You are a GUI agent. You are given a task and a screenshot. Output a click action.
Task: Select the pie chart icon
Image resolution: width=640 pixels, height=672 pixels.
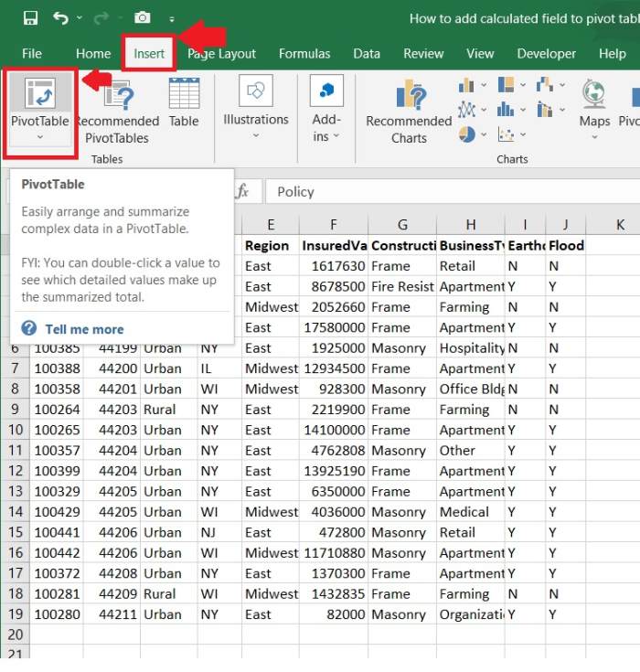466,134
